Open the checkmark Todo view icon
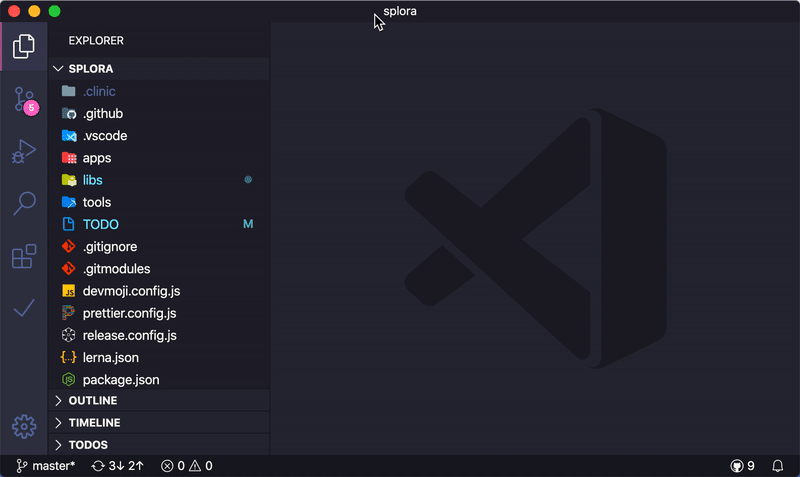This screenshot has width=800, height=477. (x=23, y=308)
